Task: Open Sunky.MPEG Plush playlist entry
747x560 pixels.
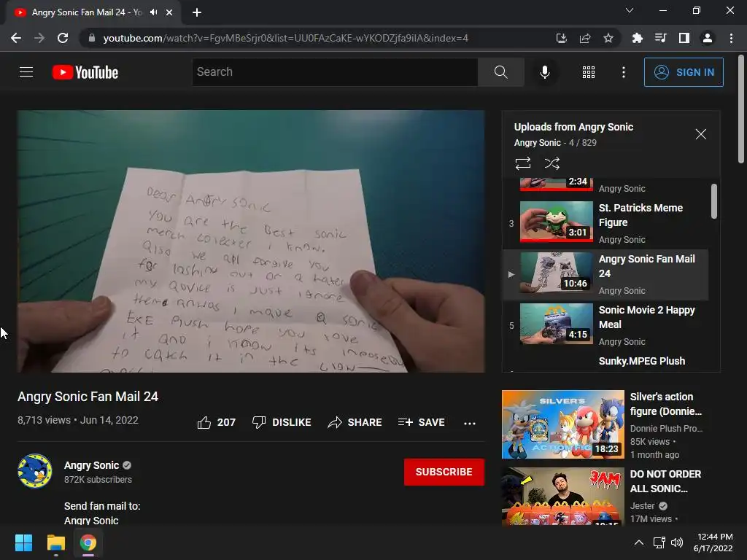Action: tap(642, 361)
